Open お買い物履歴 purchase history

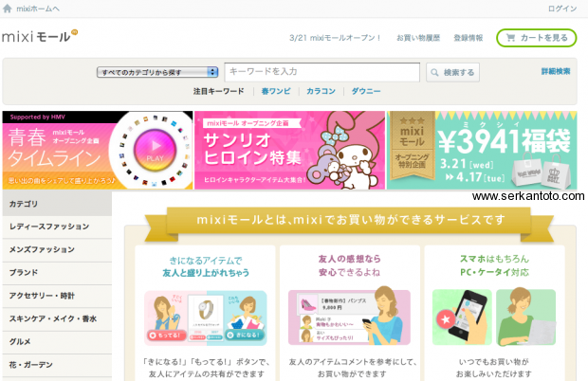click(x=418, y=38)
